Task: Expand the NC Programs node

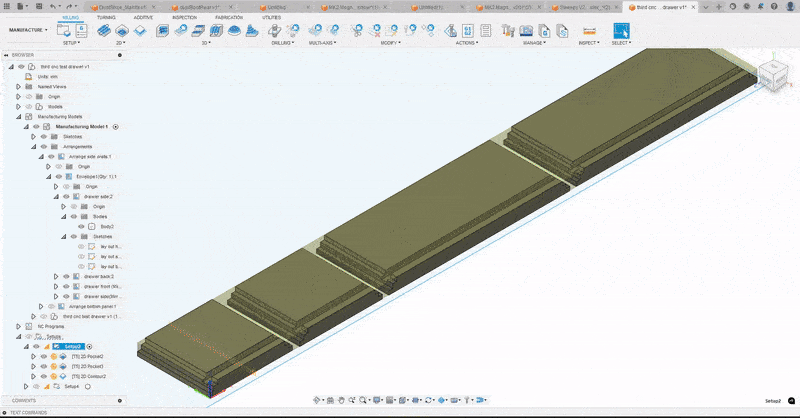Action: tap(19, 327)
